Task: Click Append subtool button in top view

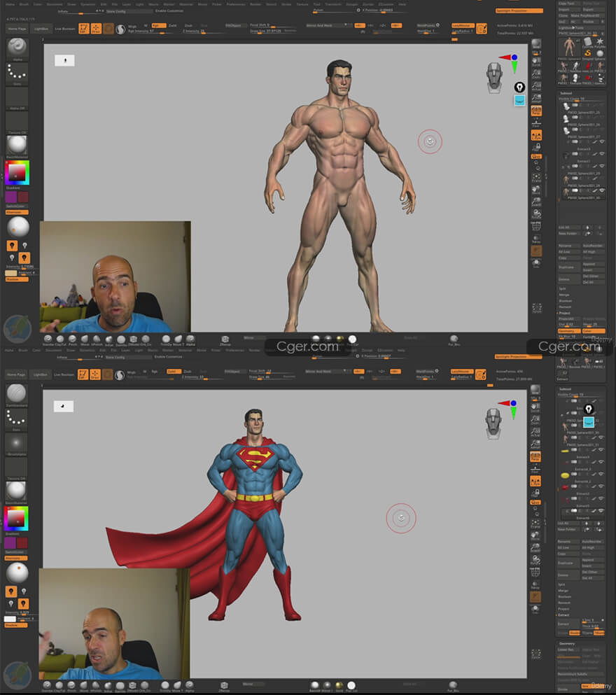Action: pos(593,264)
